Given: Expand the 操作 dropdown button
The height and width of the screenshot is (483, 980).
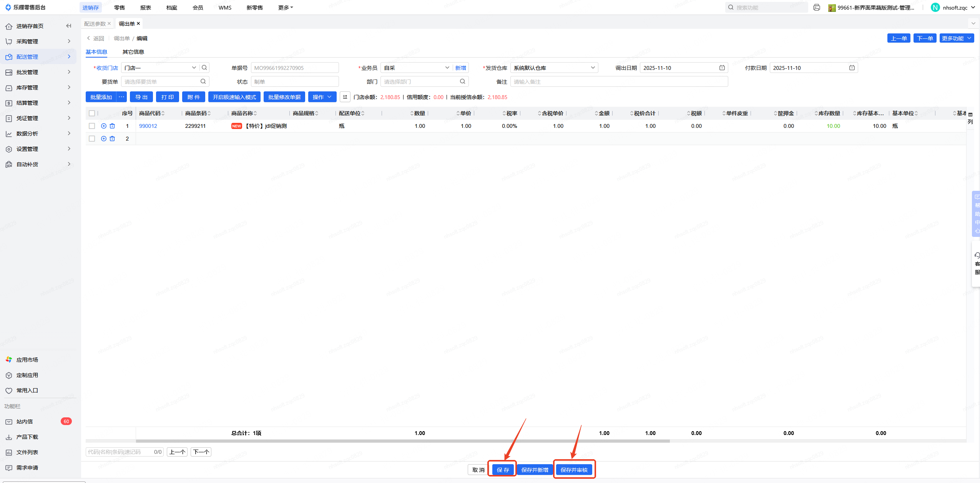Looking at the screenshot, I should (x=322, y=97).
